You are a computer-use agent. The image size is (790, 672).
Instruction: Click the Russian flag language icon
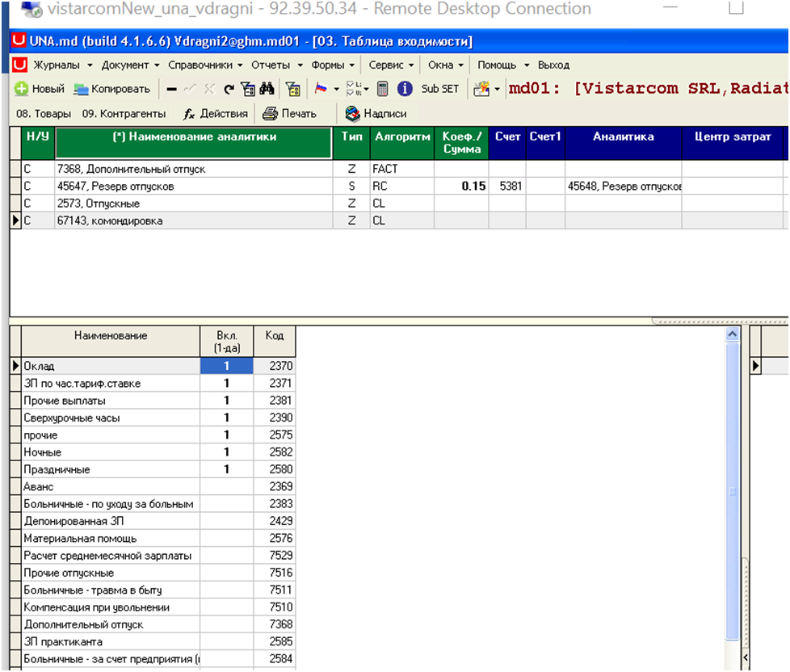click(x=321, y=89)
